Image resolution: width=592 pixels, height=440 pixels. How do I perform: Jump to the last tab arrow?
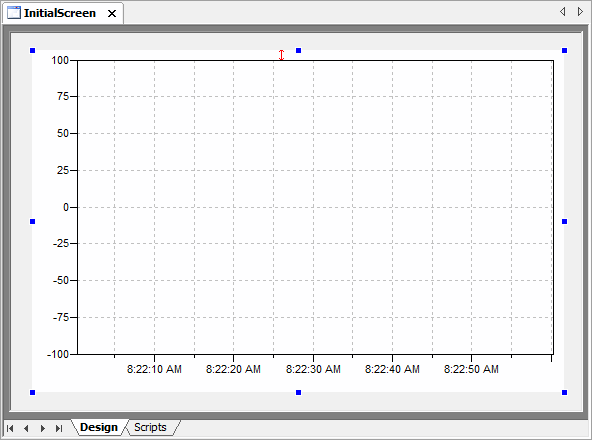(59, 428)
